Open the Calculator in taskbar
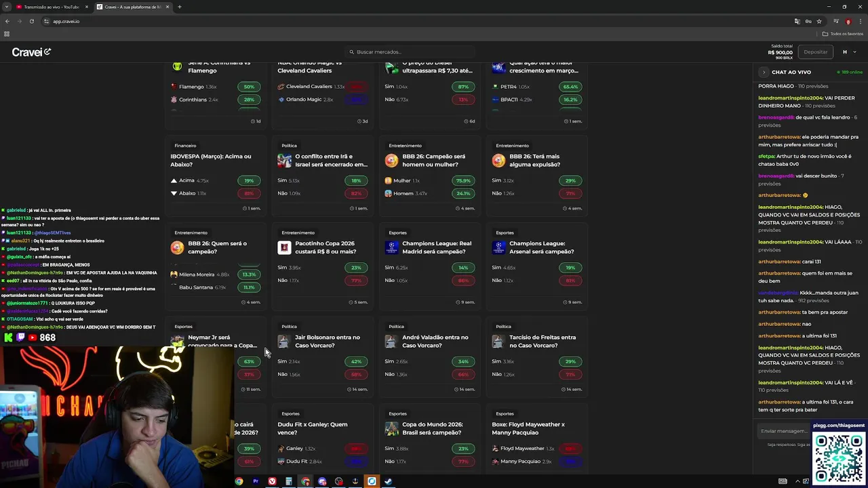868x488 pixels. click(x=289, y=481)
